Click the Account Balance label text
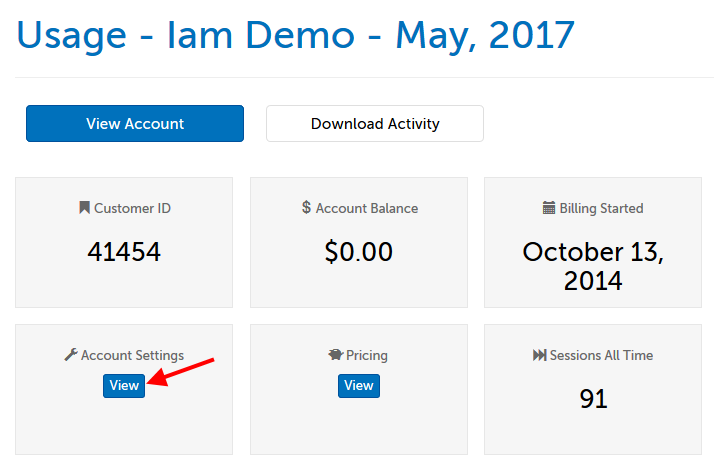Image resolution: width=714 pixels, height=467 pixels. point(367,208)
